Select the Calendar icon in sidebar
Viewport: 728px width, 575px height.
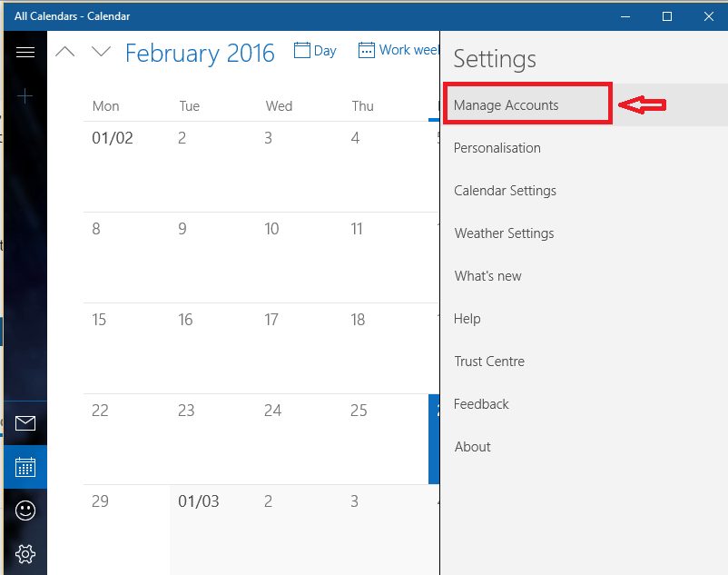pos(25,467)
